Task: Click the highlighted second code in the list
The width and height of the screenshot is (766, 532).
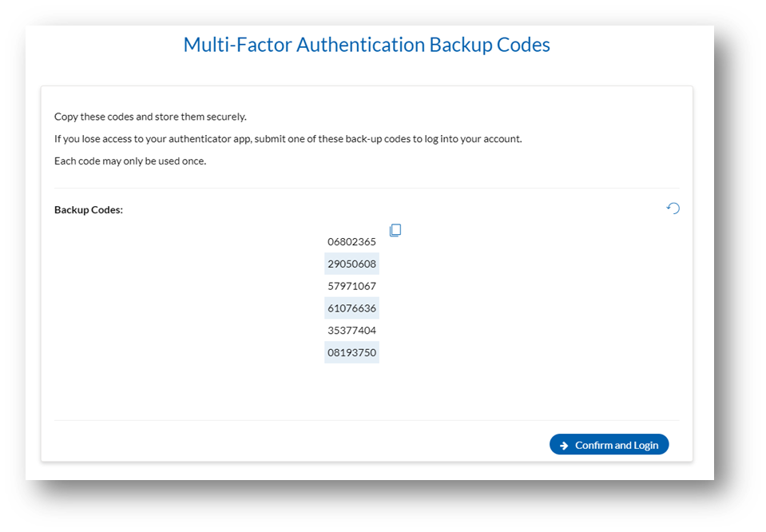Action: pyautogui.click(x=352, y=263)
